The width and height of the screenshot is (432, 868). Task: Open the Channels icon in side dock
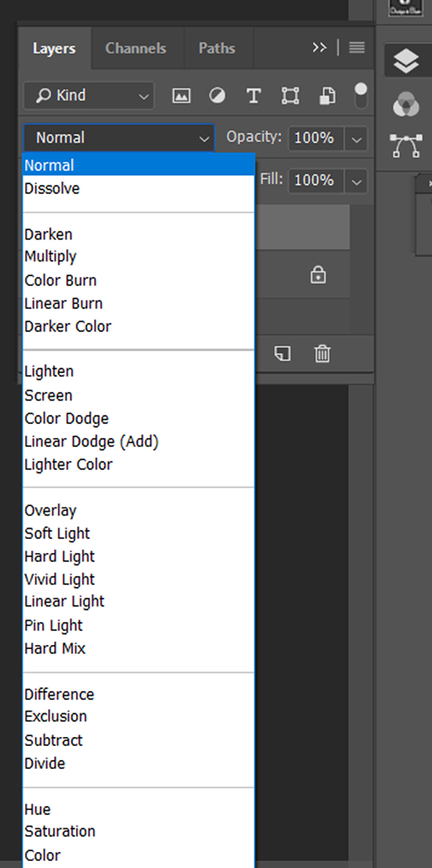[x=406, y=105]
